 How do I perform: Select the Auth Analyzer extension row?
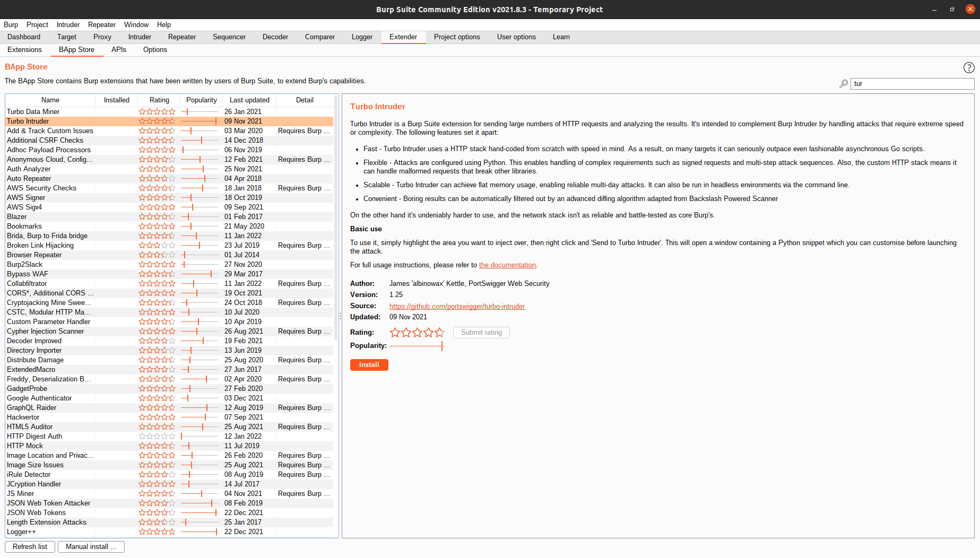pyautogui.click(x=169, y=169)
